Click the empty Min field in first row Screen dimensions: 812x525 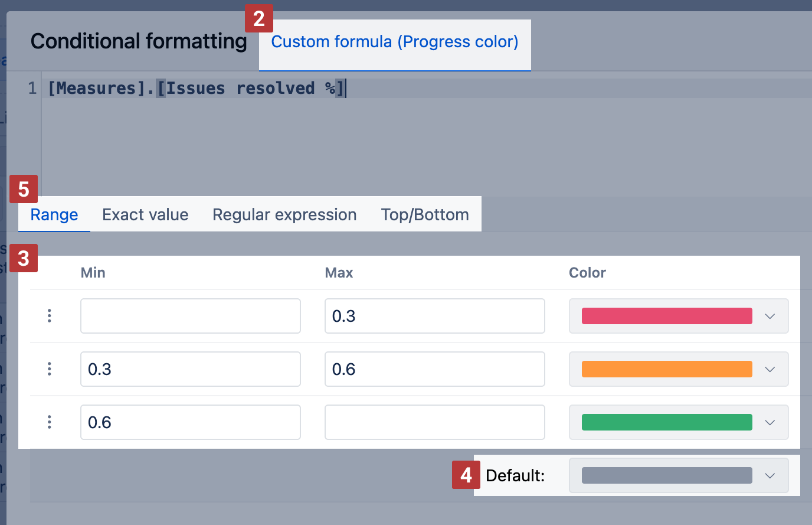click(190, 316)
